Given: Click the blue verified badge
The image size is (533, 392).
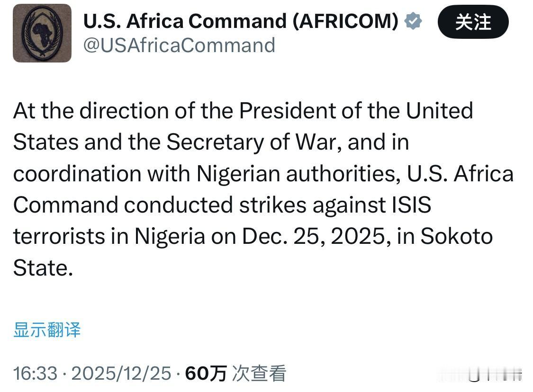Looking at the screenshot, I should pos(414,21).
